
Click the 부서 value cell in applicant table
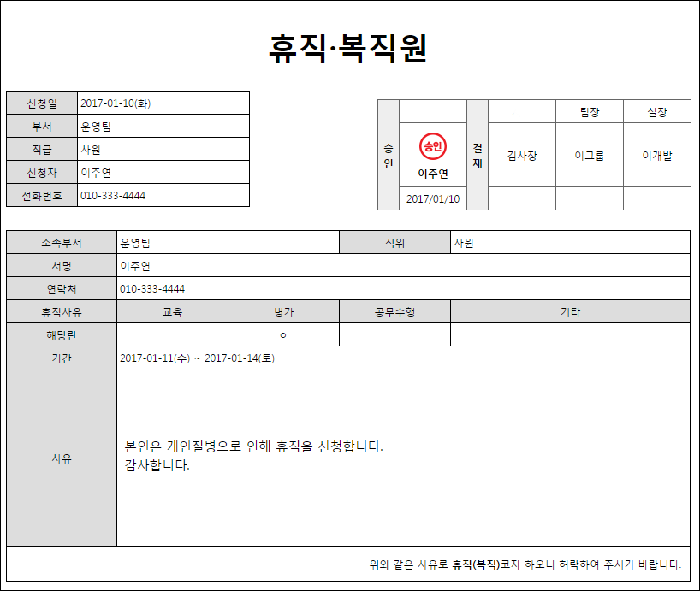tap(163, 127)
